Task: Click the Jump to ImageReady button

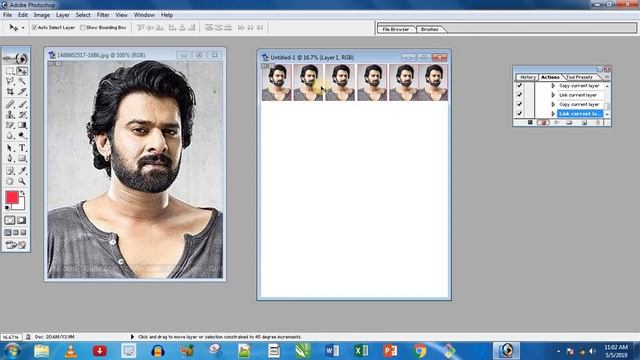Action: click(16, 244)
